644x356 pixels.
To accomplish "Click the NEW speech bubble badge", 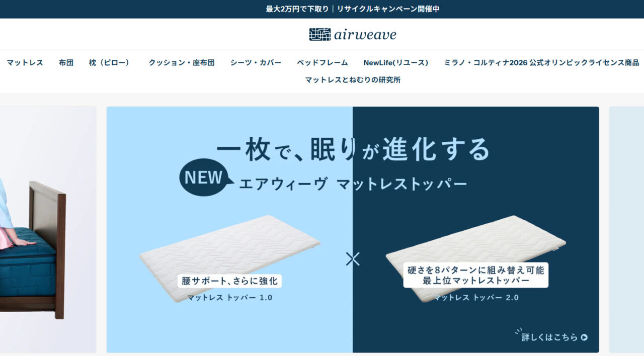I will pyautogui.click(x=205, y=177).
